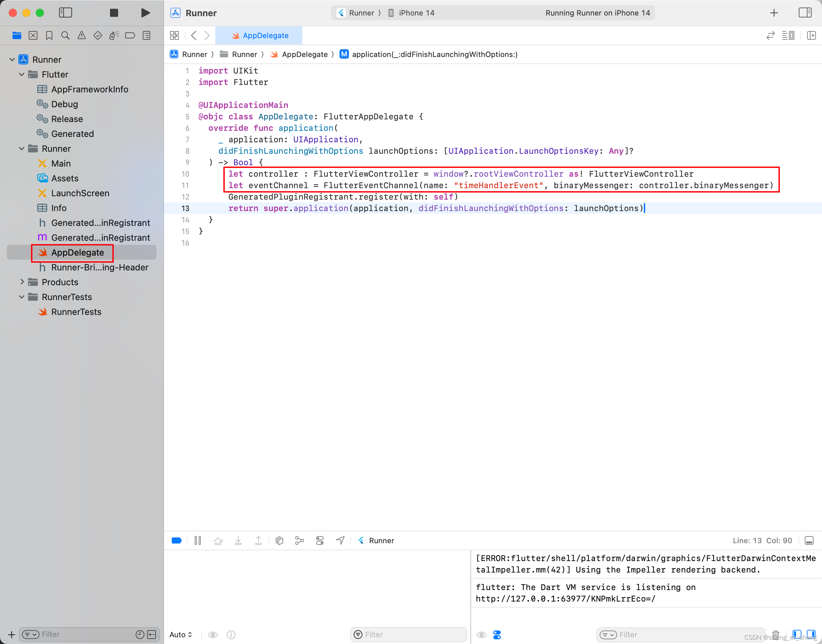Click the Run/Play button in toolbar
This screenshot has height=644, width=822.
[x=145, y=13]
